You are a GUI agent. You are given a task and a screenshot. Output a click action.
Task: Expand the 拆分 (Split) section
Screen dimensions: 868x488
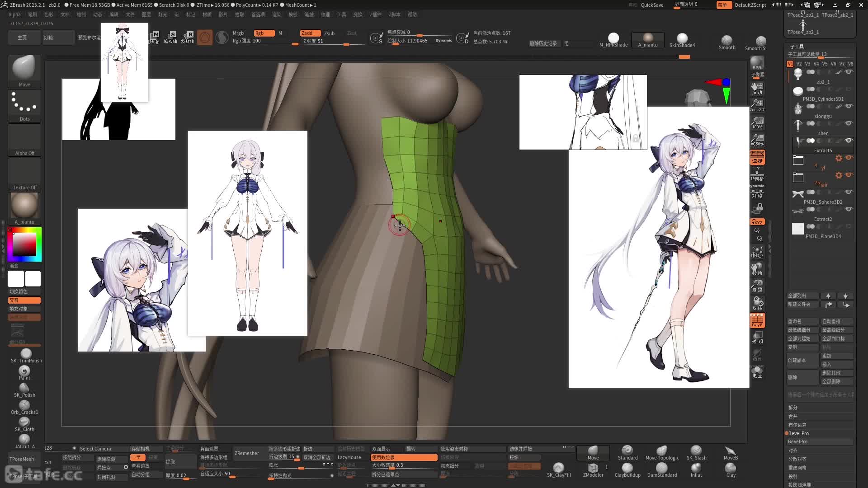[x=793, y=408]
